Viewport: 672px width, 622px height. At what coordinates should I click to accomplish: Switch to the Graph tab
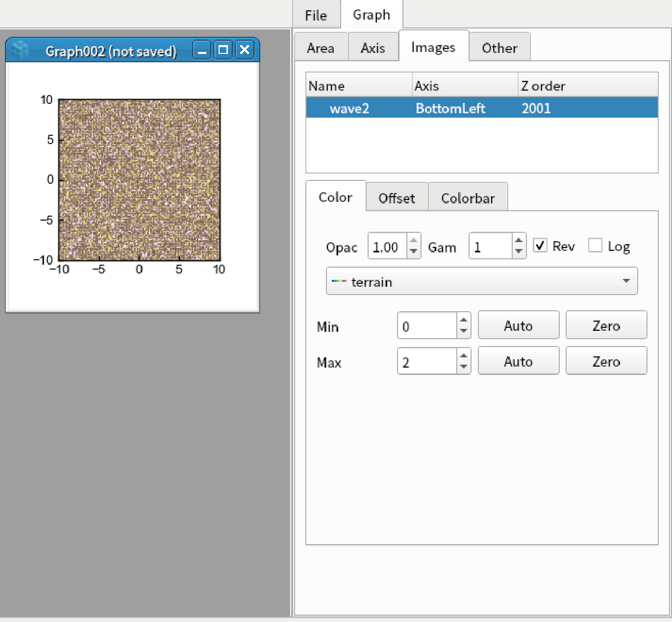tap(372, 15)
